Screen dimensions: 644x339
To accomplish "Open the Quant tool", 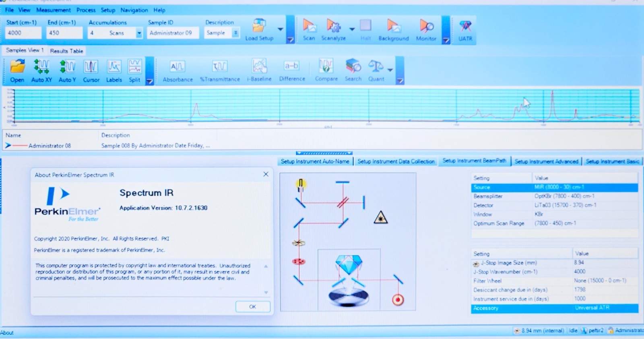I will tap(376, 71).
